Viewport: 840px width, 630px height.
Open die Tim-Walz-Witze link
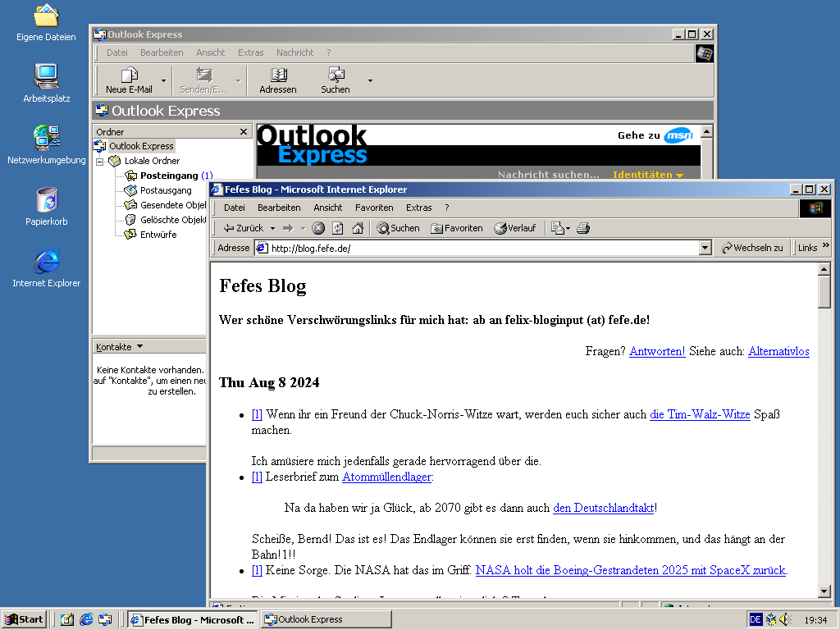click(700, 414)
